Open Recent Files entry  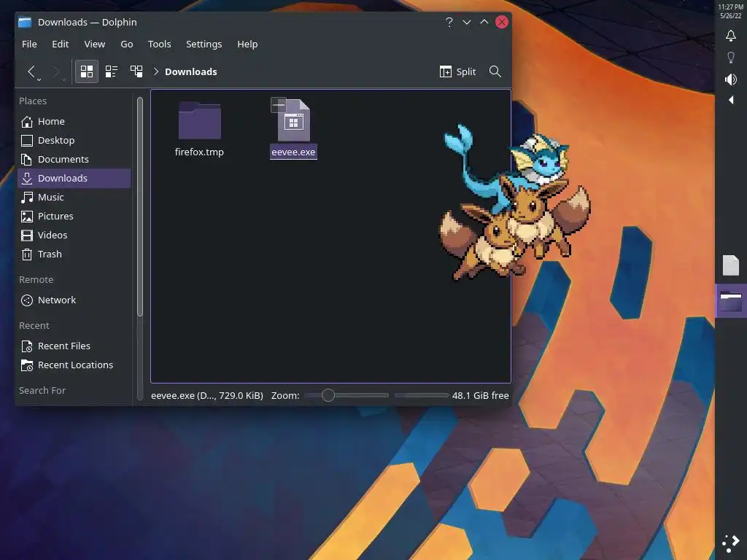click(74, 346)
